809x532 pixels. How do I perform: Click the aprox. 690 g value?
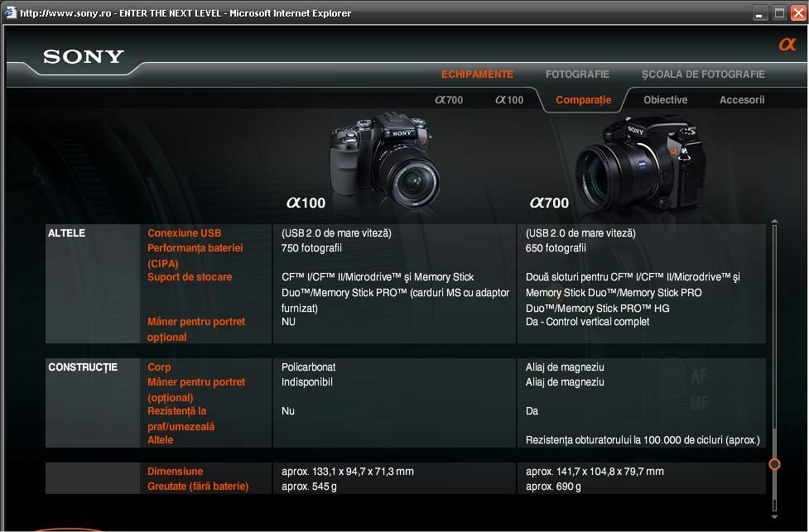pos(553,486)
